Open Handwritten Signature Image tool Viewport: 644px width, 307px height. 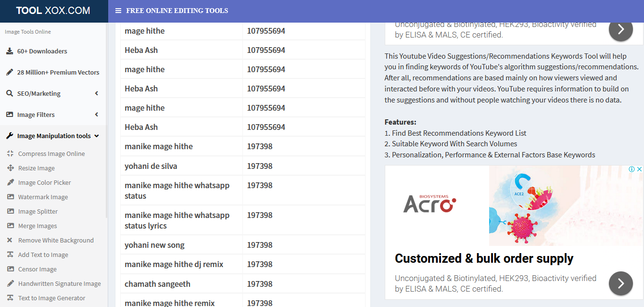pos(60,283)
